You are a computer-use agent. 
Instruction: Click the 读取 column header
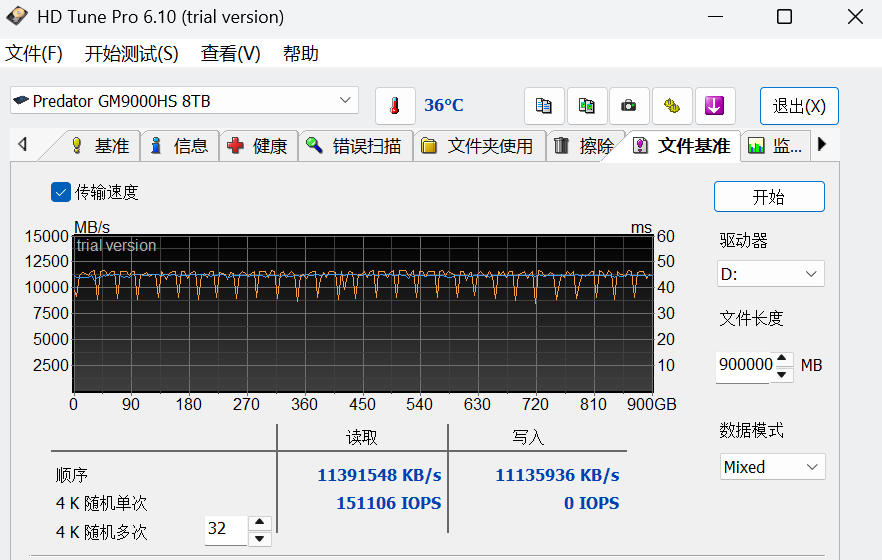[x=362, y=437]
